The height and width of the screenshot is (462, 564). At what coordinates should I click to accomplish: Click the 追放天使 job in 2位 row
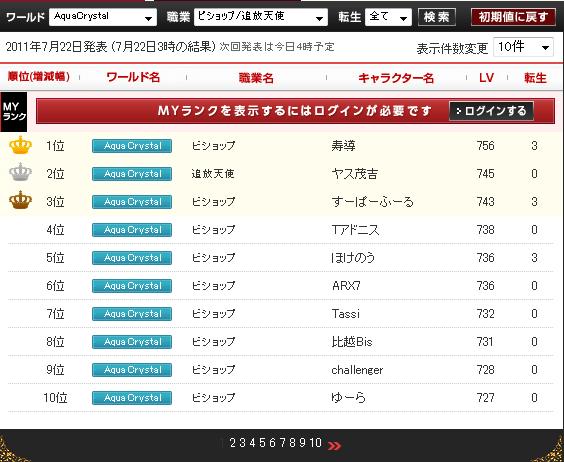click(213, 174)
